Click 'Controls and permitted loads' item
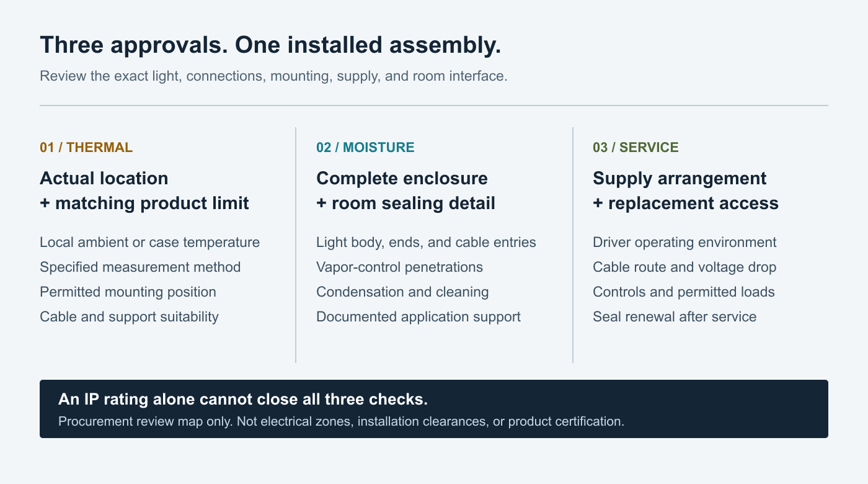This screenshot has height=484, width=868. [x=684, y=292]
